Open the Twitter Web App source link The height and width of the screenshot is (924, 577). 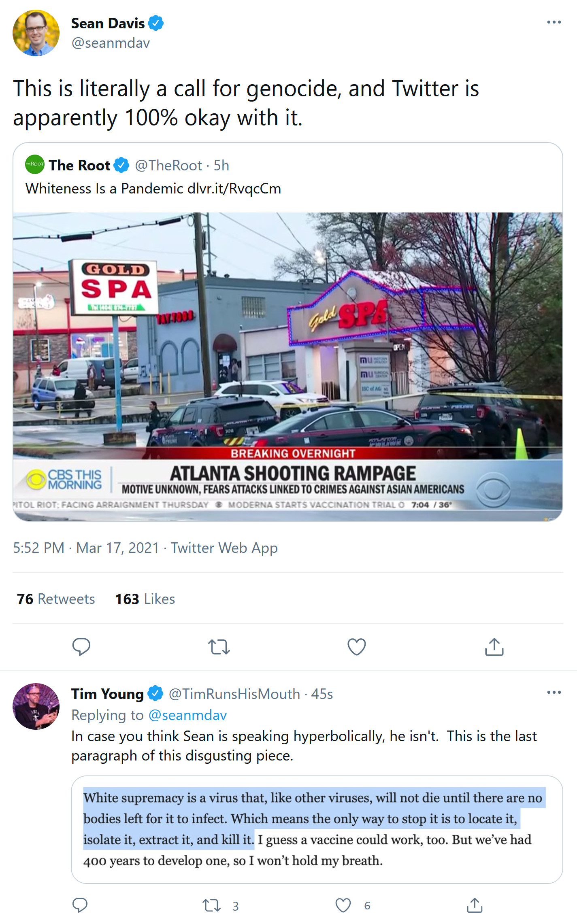tap(224, 548)
